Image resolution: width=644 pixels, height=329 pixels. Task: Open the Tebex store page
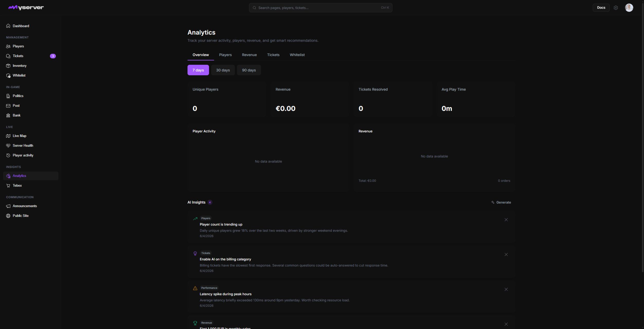click(31, 186)
